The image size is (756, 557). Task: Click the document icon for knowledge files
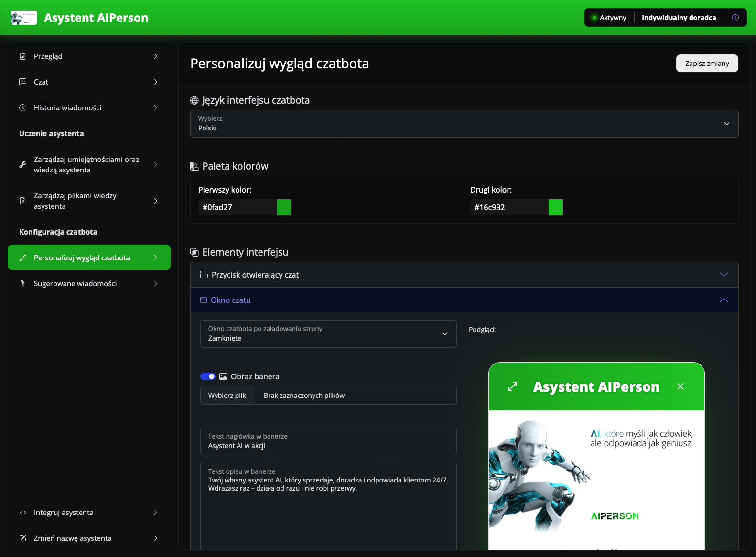(22, 201)
